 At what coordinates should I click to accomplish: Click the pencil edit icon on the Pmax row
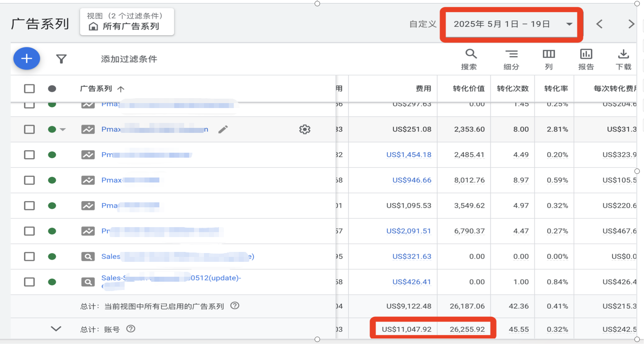223,129
